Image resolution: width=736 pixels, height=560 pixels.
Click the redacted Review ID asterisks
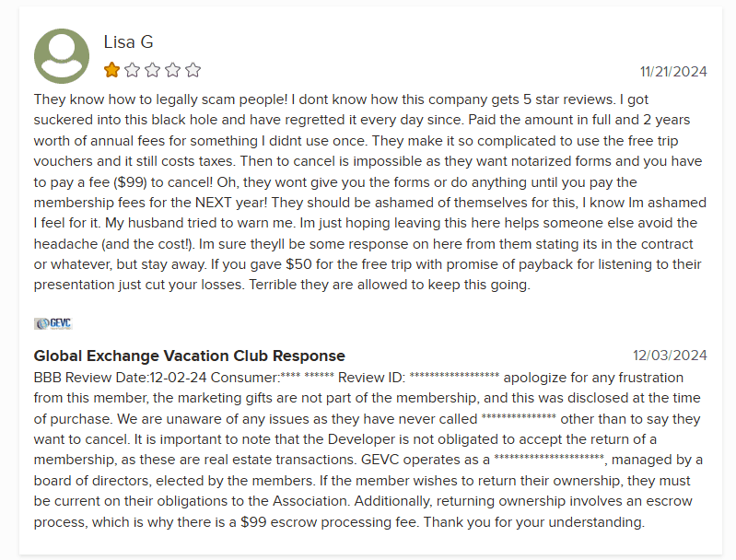(x=454, y=378)
